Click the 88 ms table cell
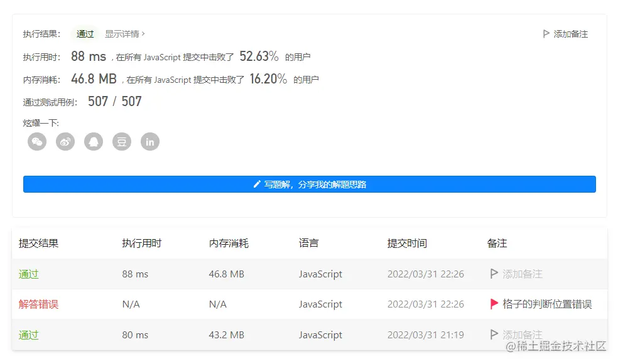Image resolution: width=618 pixels, height=364 pixels. [x=135, y=274]
